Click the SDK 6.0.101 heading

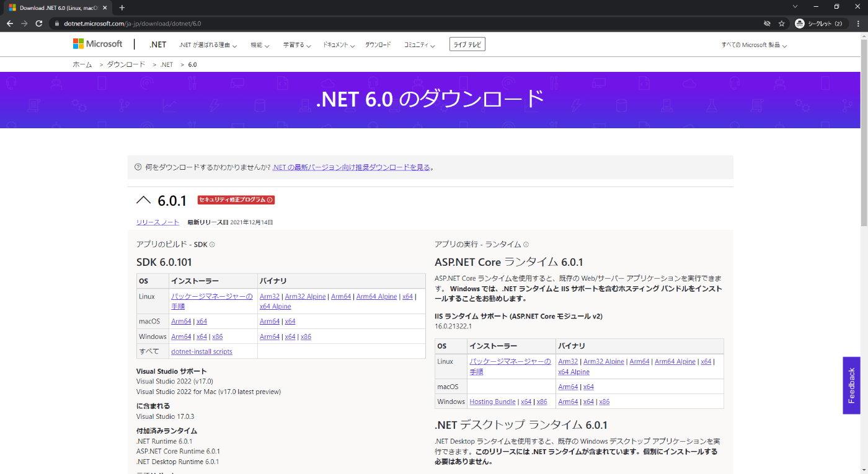[x=164, y=263]
